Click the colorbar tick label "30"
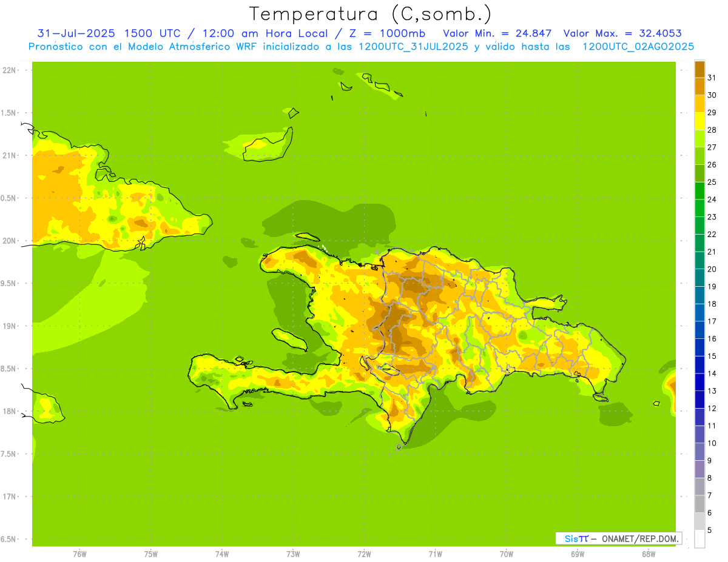The image size is (728, 562). pyautogui.click(x=712, y=95)
